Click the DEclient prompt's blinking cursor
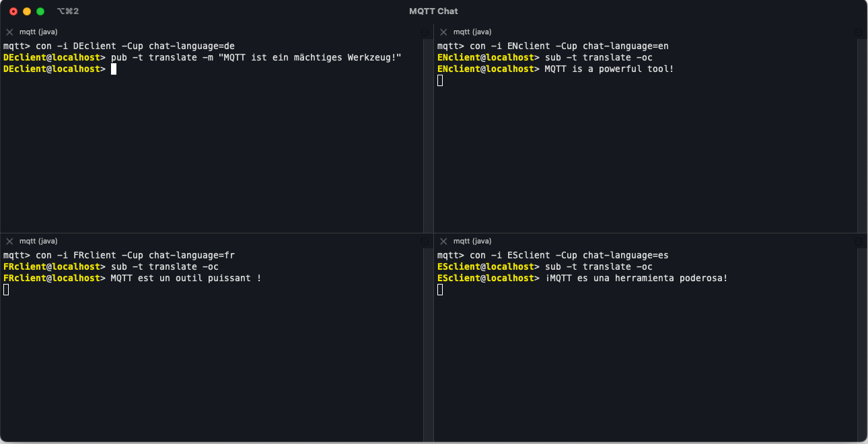The height and width of the screenshot is (444, 868). tap(114, 69)
